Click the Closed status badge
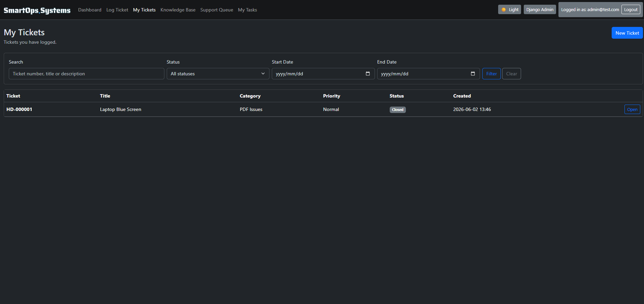The width and height of the screenshot is (644, 304). [397, 110]
